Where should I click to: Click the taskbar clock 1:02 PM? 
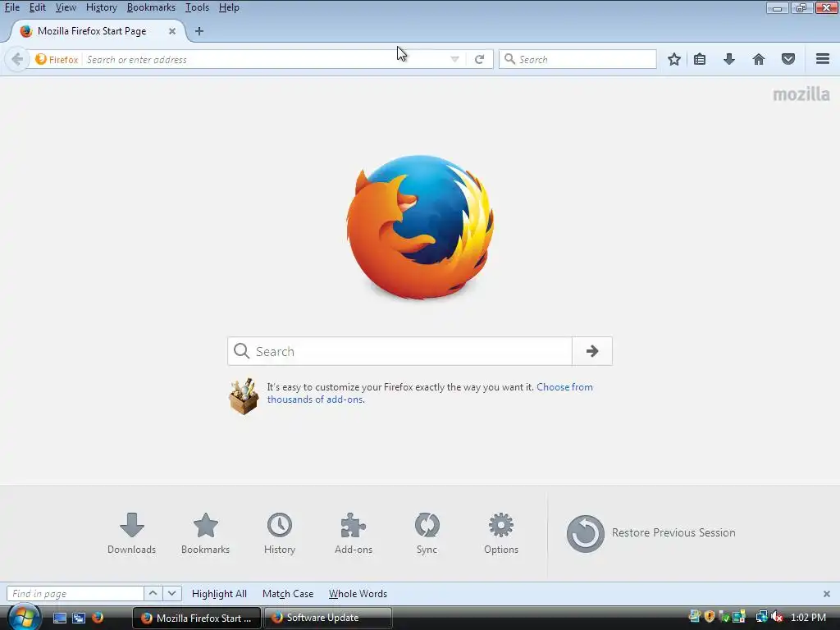tap(808, 618)
